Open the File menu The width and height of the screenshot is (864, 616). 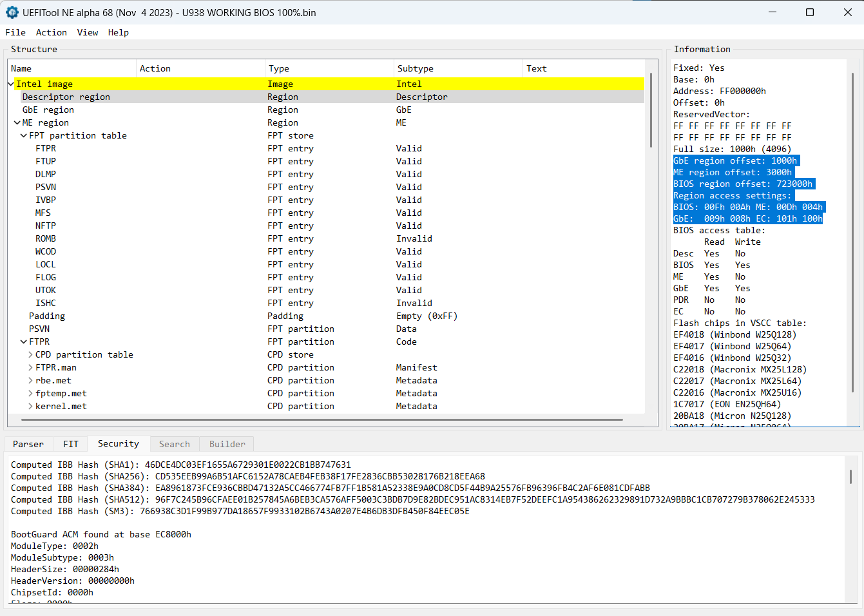point(15,32)
